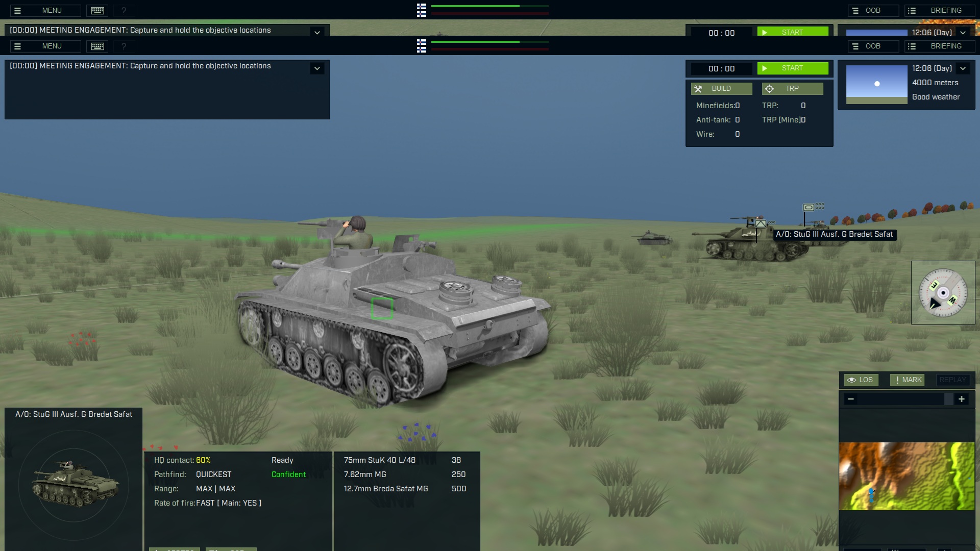
Task: Click the distant tank in the field's middle
Action: click(652, 238)
